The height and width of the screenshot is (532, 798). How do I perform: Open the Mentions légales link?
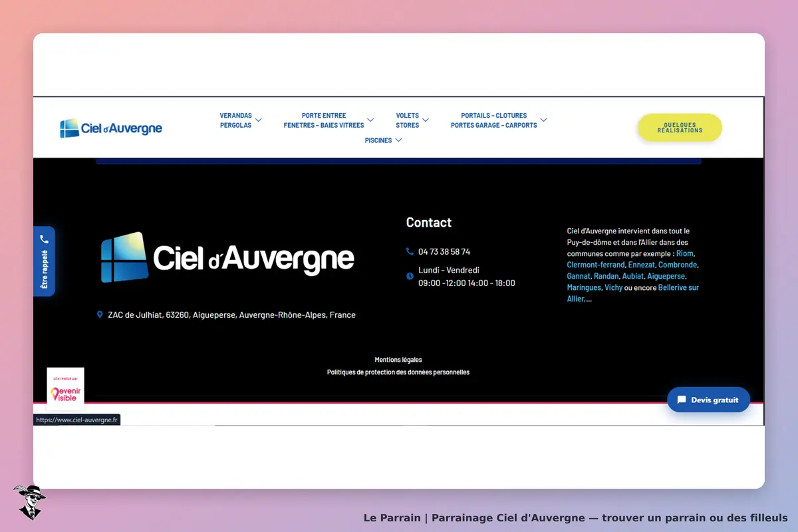pyautogui.click(x=398, y=360)
